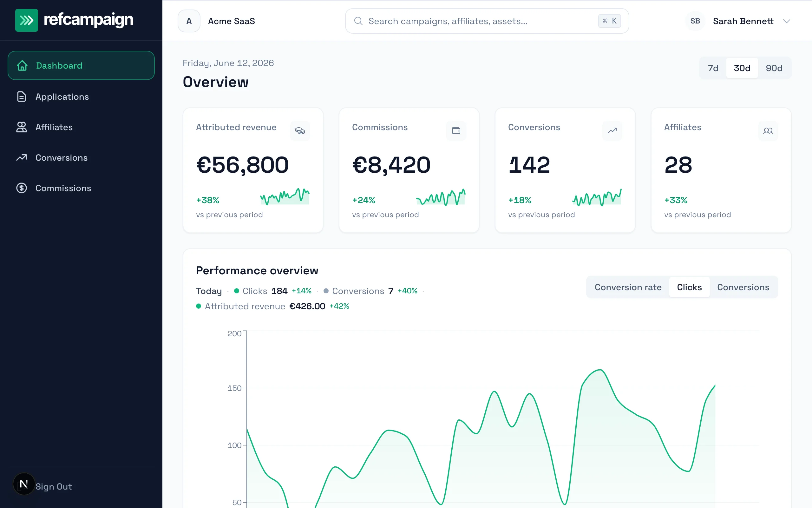The image size is (812, 508).
Task: Click the Performance overview heading
Action: point(257,271)
